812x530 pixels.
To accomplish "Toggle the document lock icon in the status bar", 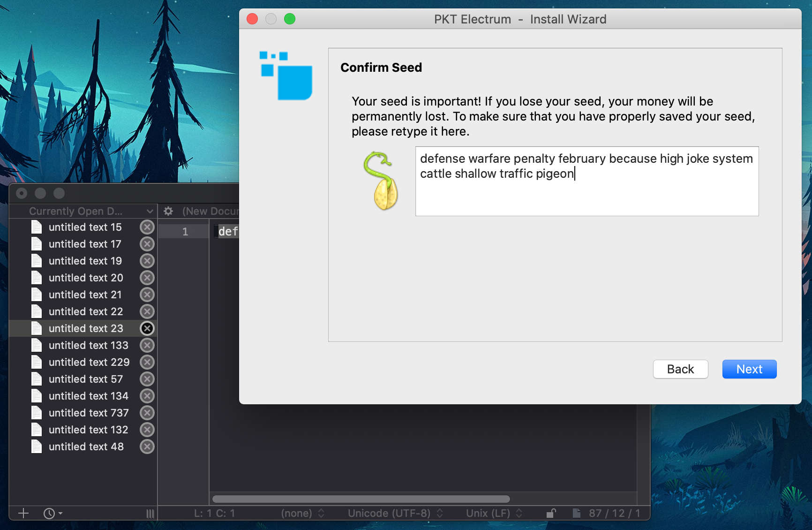I will point(551,513).
